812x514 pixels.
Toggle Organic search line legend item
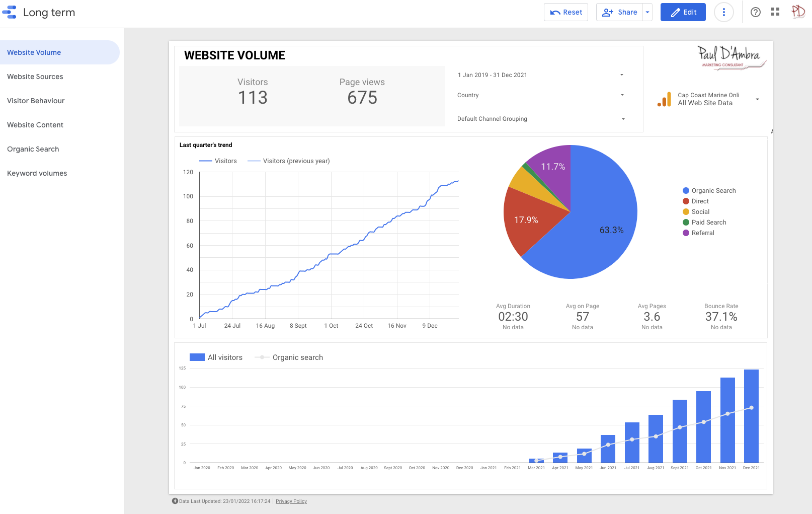[x=289, y=357]
